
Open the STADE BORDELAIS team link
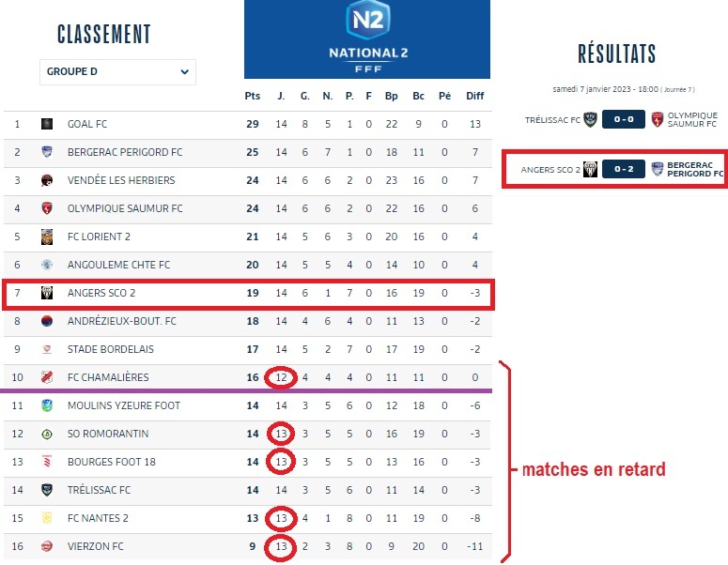[x=110, y=349]
